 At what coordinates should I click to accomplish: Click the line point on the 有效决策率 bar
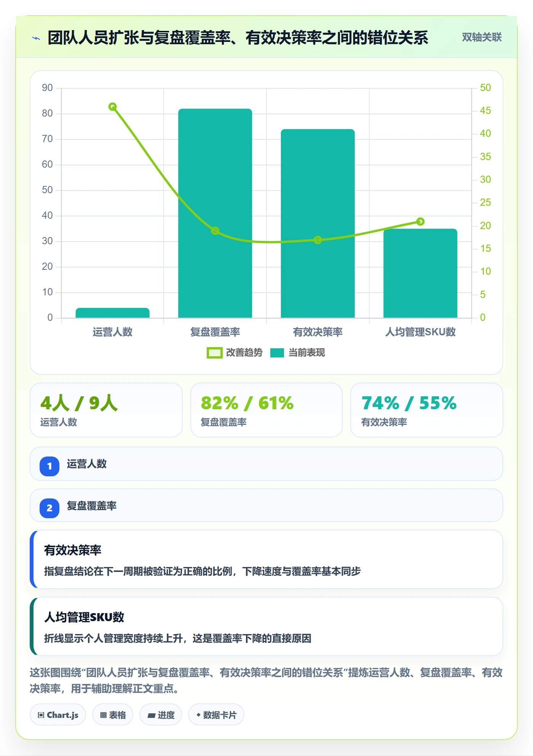[318, 240]
